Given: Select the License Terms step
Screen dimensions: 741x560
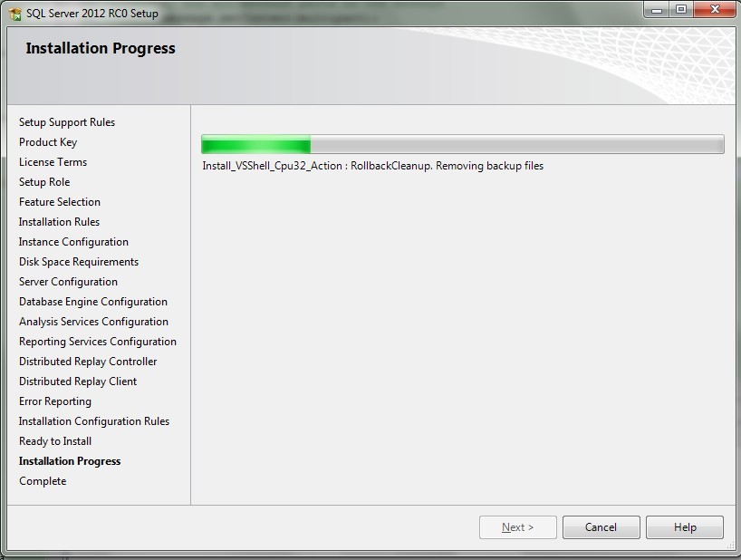Looking at the screenshot, I should 53,162.
